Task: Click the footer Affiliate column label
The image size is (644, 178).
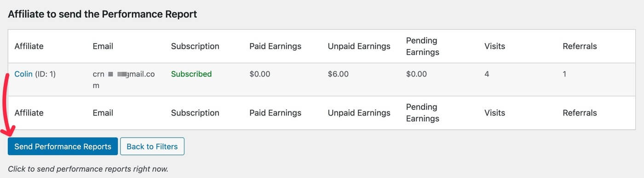Action: pos(29,112)
